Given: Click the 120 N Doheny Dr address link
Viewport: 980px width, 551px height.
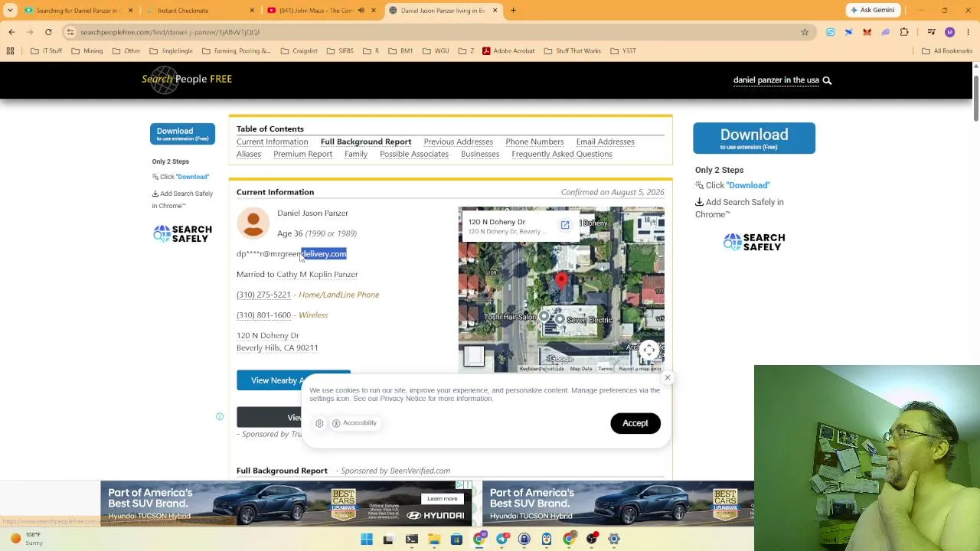Looking at the screenshot, I should (x=277, y=341).
